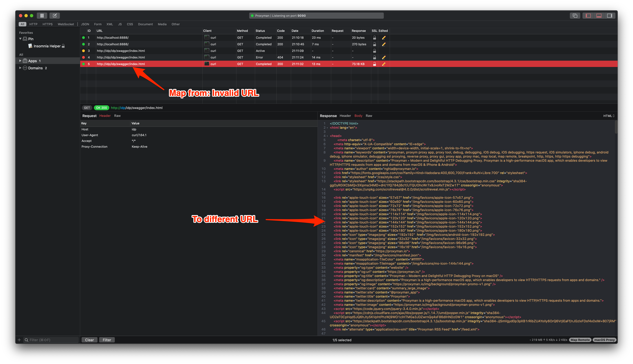The image size is (633, 364).
Task: Toggle the right panel layout icon
Action: pyautogui.click(x=610, y=16)
